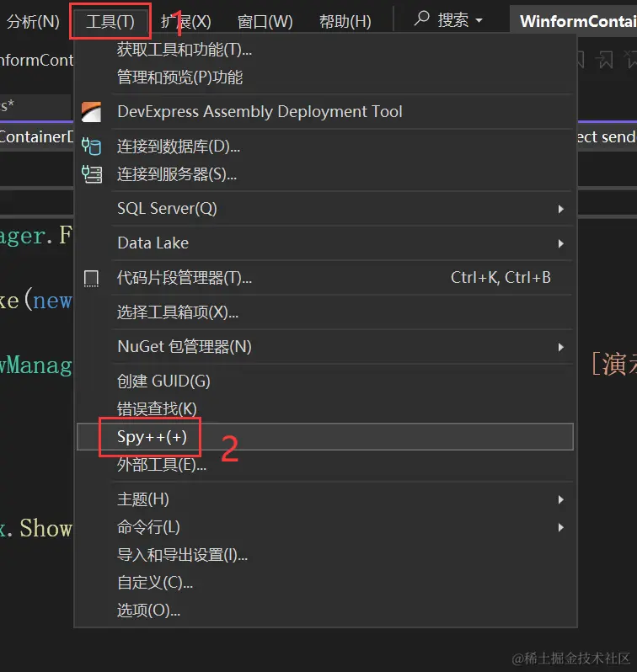This screenshot has width=637, height=672.
Task: Open the 帮助(H) menu
Action: point(345,21)
